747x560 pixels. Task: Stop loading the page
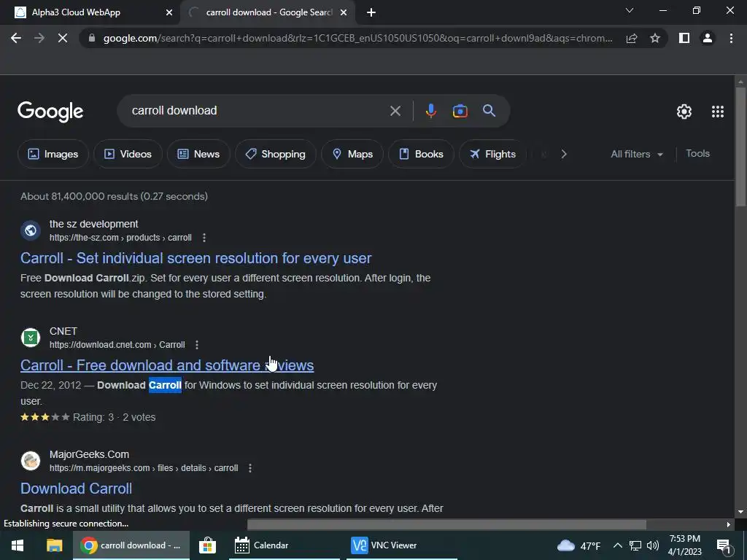(63, 38)
